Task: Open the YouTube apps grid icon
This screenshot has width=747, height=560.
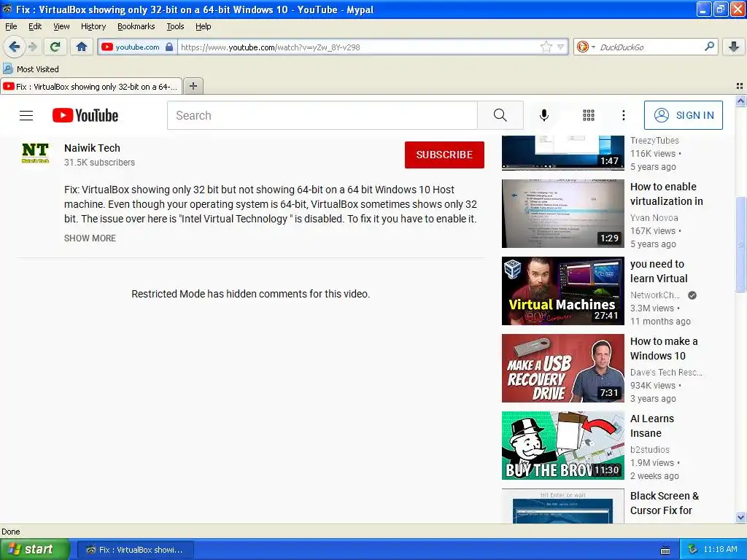Action: click(589, 115)
